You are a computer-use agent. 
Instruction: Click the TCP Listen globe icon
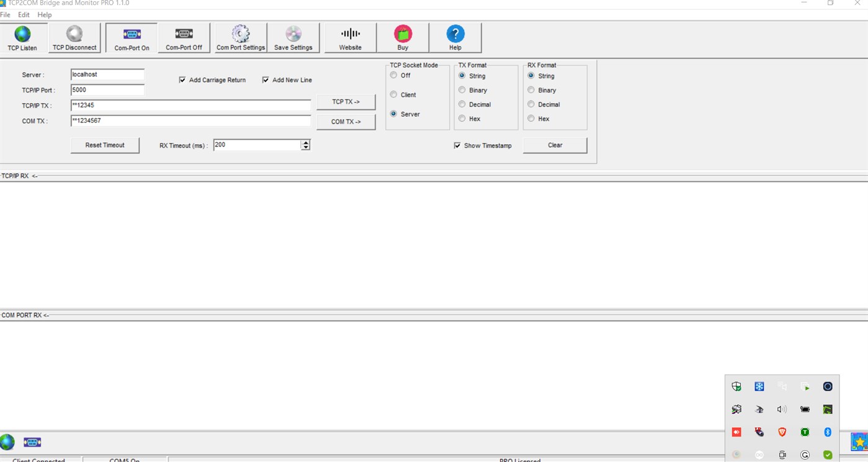pyautogui.click(x=22, y=34)
